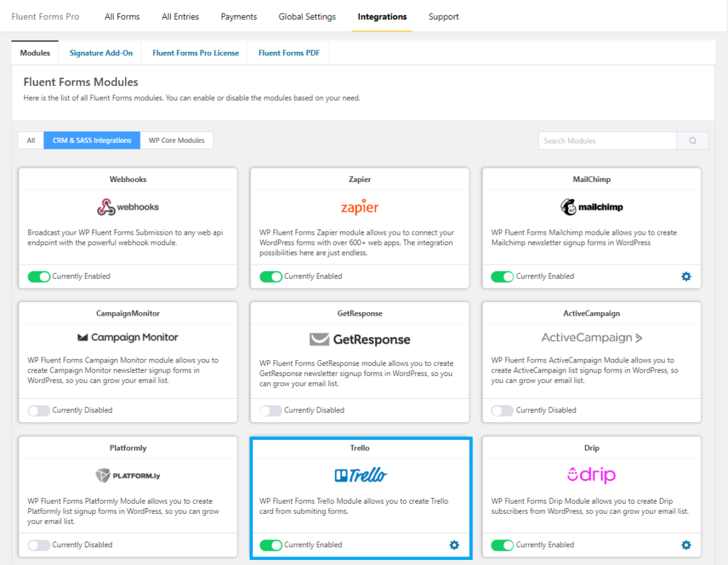Open Trello module settings gear

[454, 545]
